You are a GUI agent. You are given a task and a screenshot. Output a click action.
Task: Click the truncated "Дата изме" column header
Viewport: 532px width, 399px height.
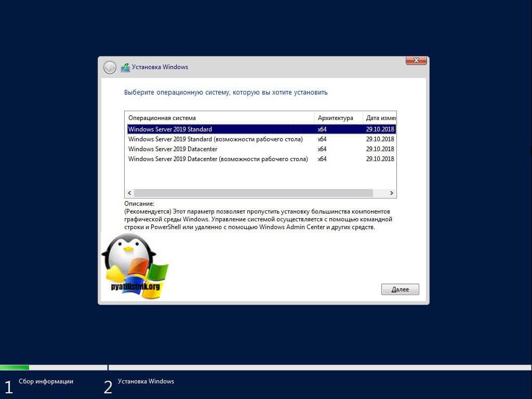tap(380, 118)
